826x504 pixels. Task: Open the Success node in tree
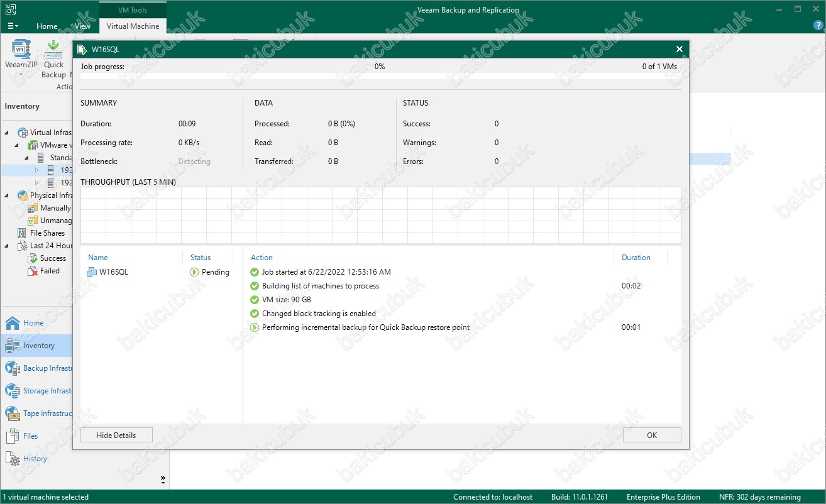(47, 258)
